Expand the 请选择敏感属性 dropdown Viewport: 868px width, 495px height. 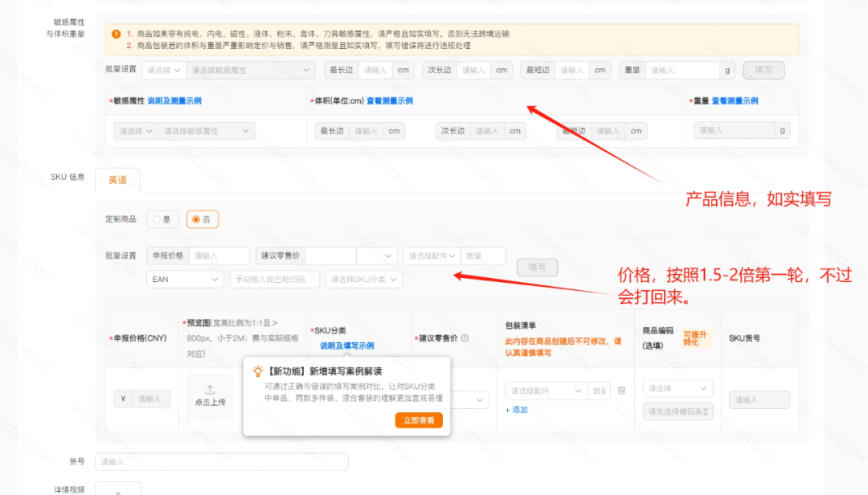pos(249,70)
